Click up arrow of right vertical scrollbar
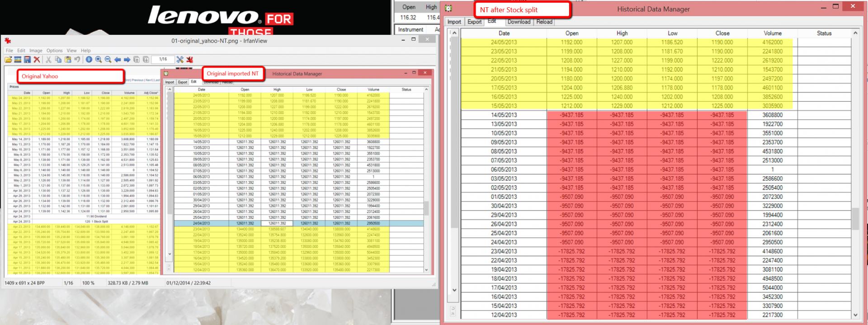Screen dimensions: 868x325 [x=855, y=33]
